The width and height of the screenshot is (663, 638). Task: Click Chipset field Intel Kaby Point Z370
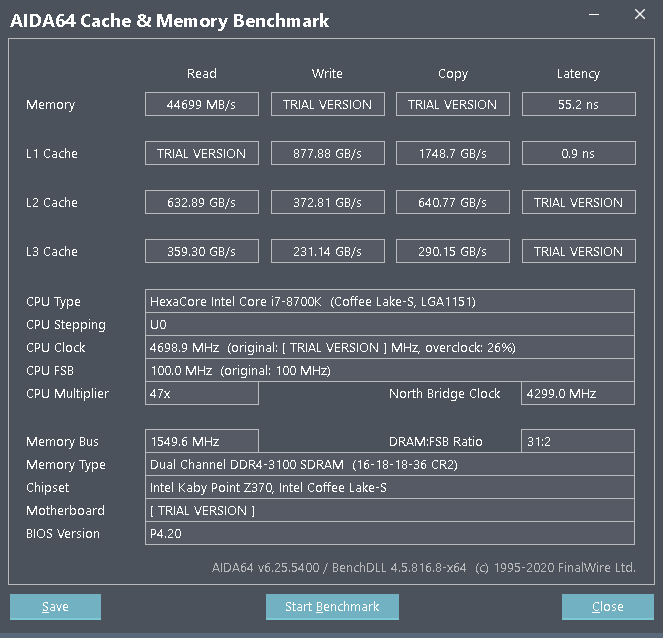click(x=389, y=487)
